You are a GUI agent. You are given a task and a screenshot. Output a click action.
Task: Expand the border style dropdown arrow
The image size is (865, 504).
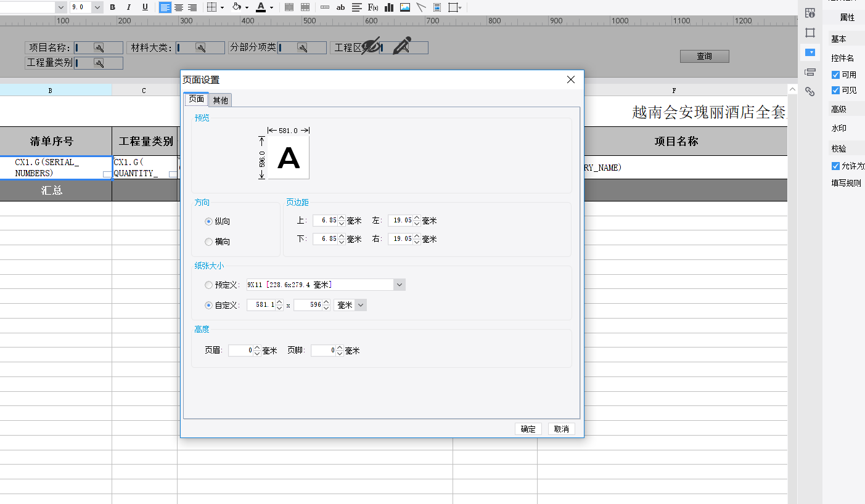[x=222, y=7]
